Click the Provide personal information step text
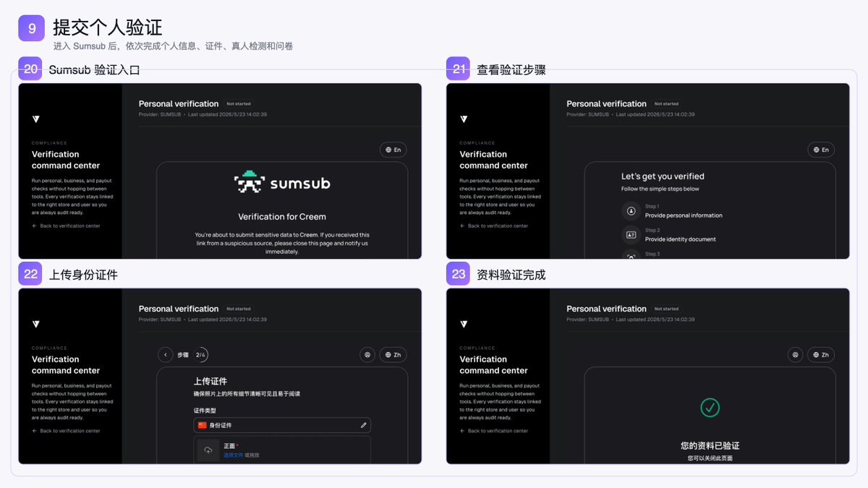Screen dimensions: 868x488 pos(684,215)
